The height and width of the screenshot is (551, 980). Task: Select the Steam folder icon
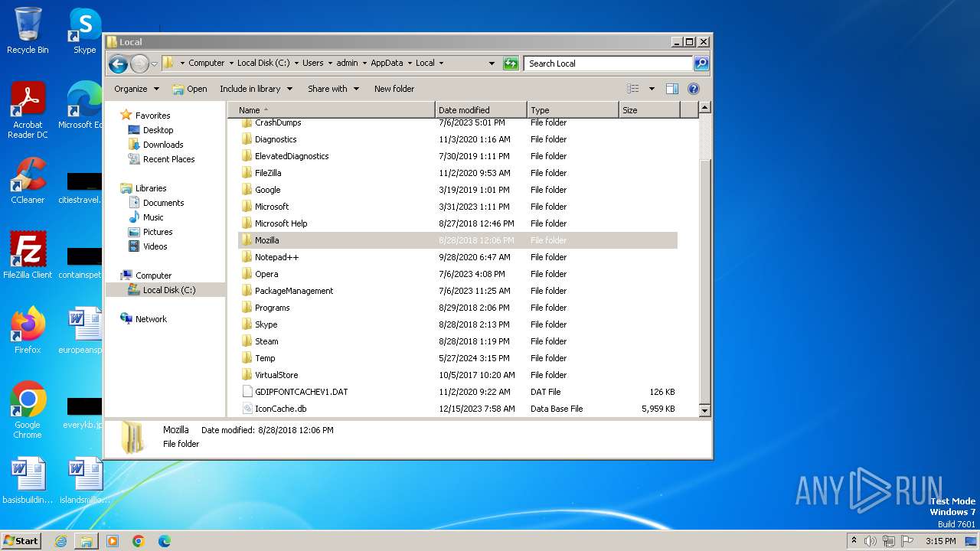[247, 341]
